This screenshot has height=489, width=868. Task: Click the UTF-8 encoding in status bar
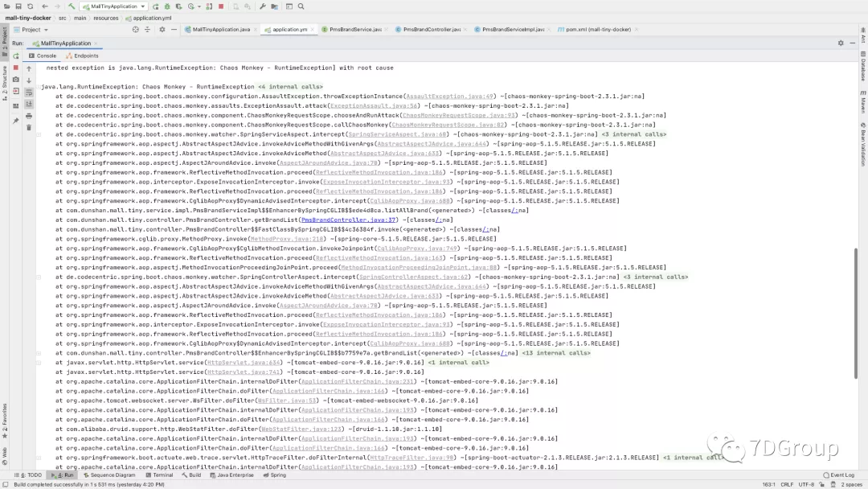(806, 484)
